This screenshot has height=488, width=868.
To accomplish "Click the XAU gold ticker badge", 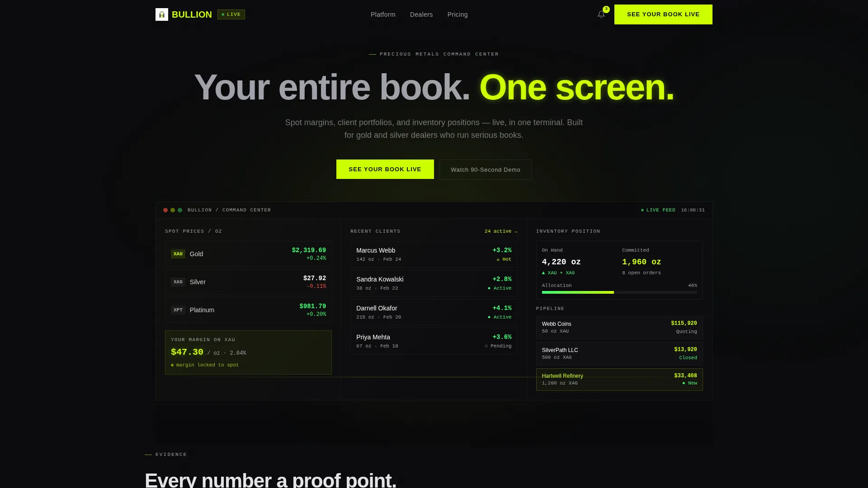I will [x=178, y=254].
